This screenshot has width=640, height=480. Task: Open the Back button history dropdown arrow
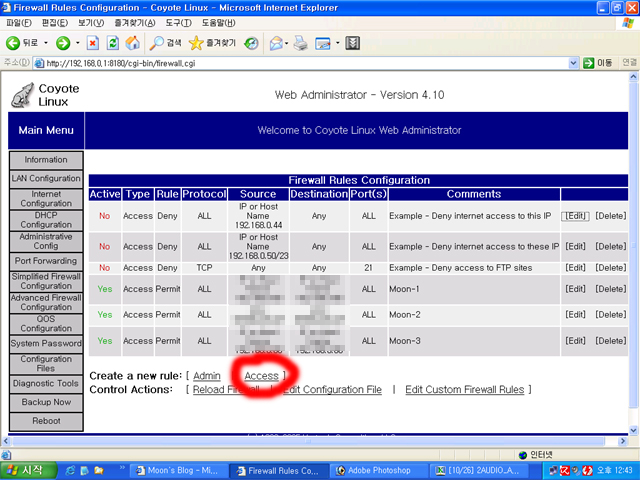[46, 43]
